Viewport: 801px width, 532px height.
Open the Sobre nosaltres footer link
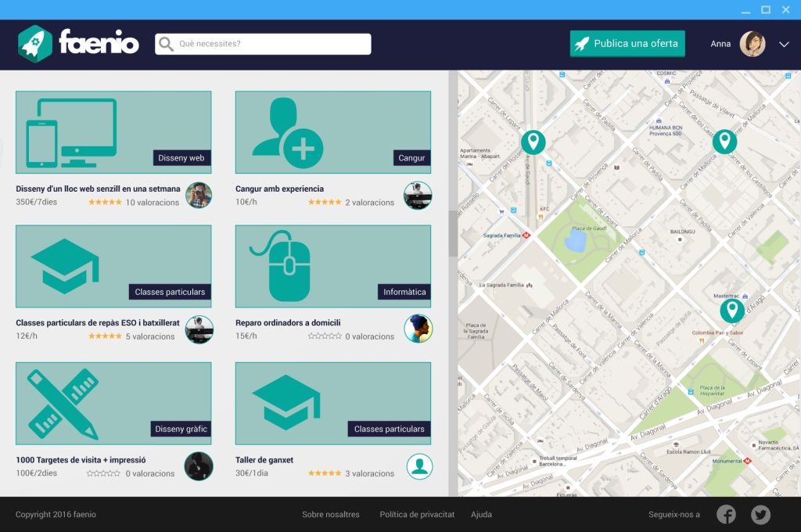point(331,515)
